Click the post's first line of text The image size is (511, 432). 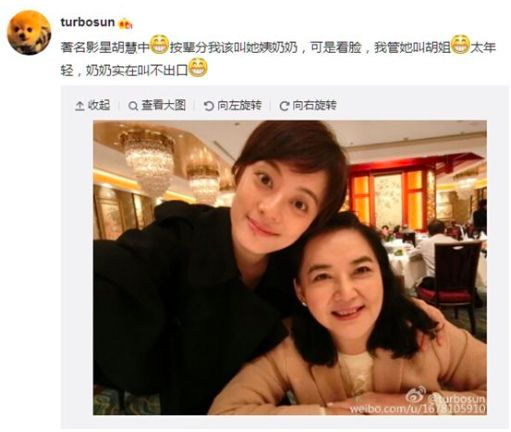[278, 47]
